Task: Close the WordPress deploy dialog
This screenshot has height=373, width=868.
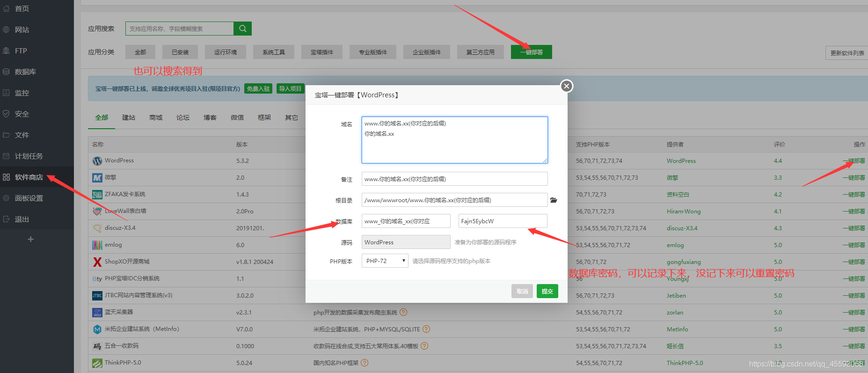Action: [x=567, y=86]
